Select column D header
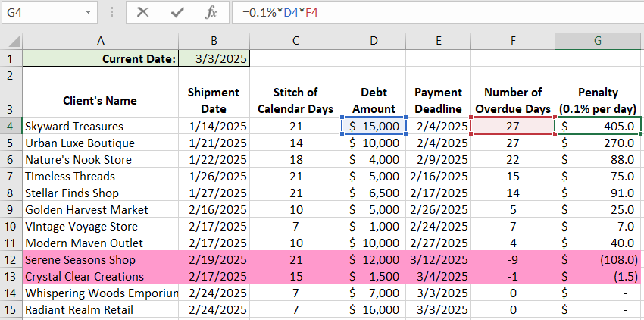The width and height of the screenshot is (644, 320). tap(374, 40)
